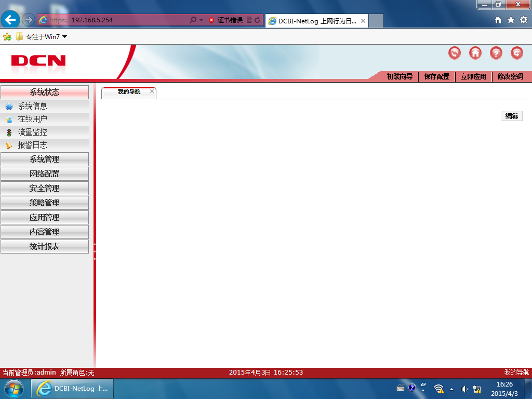
Task: Click 保存配置 in top menu
Action: coord(436,77)
